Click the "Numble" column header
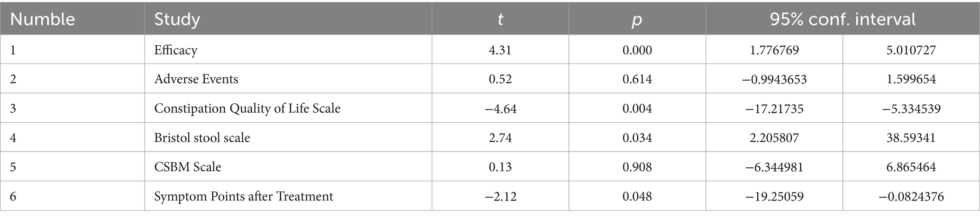Image resolution: width=980 pixels, height=219 pixels. [x=43, y=19]
